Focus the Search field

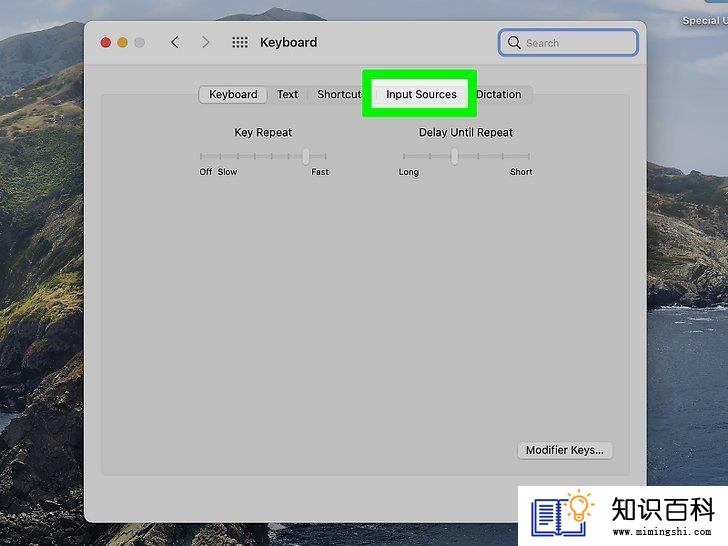(x=568, y=43)
